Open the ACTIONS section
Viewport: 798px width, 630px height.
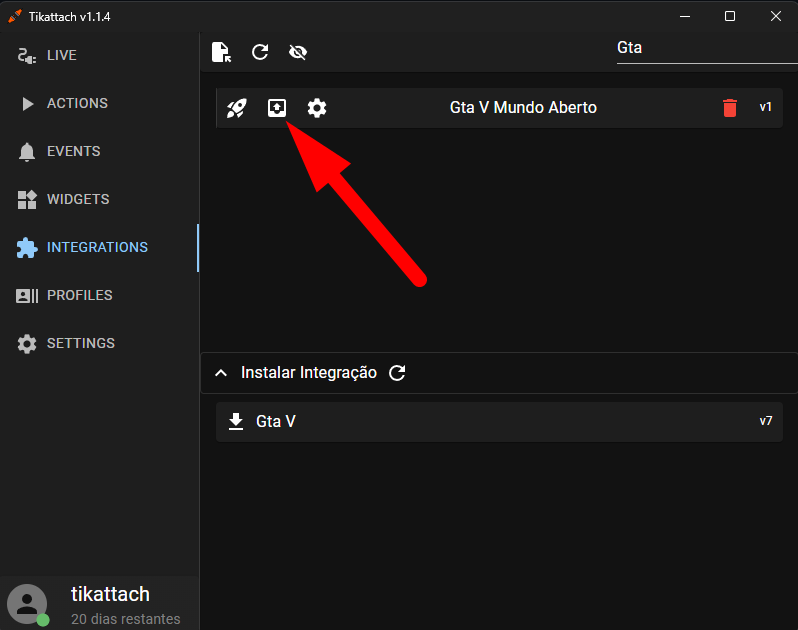point(99,103)
